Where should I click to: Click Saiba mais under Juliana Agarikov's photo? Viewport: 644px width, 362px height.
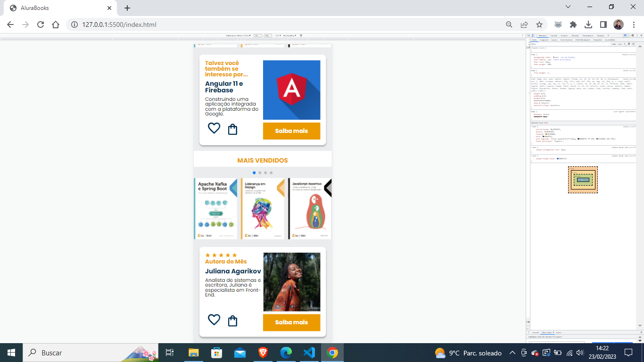291,322
